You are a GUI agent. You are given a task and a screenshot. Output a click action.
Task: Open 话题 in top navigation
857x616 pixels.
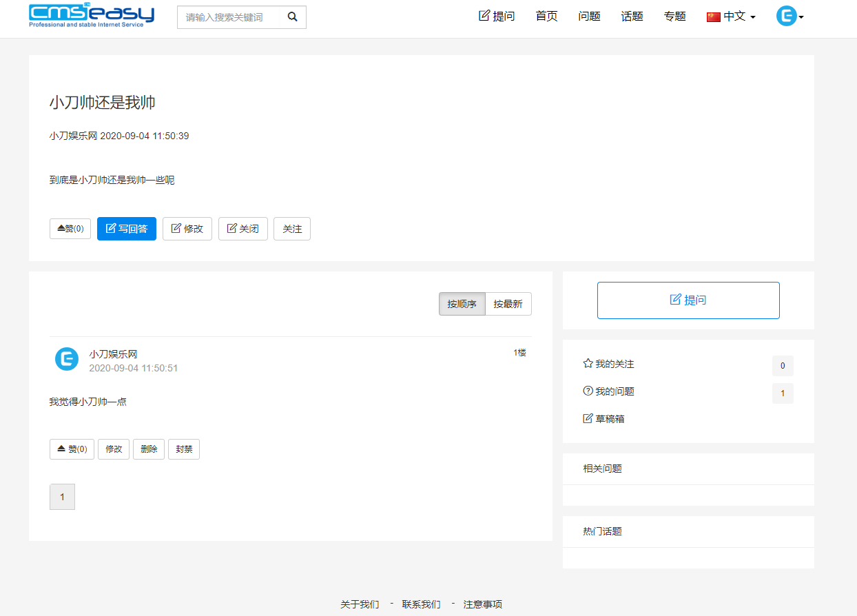632,17
